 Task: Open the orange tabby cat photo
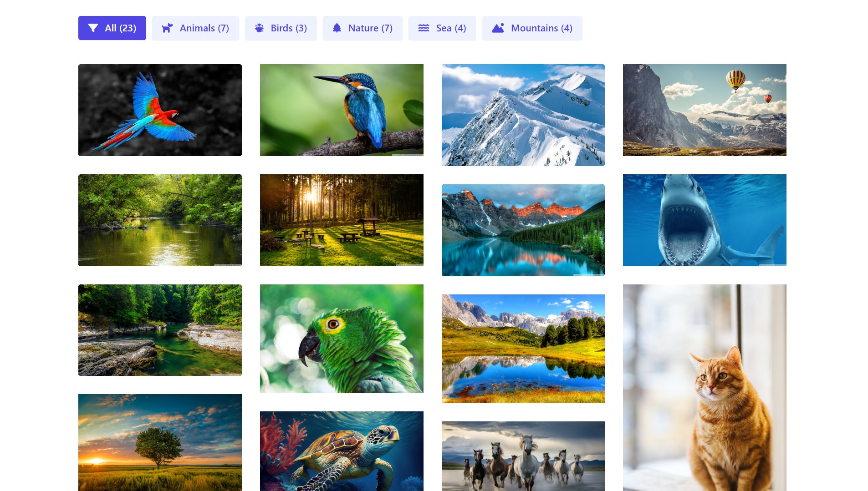point(705,388)
